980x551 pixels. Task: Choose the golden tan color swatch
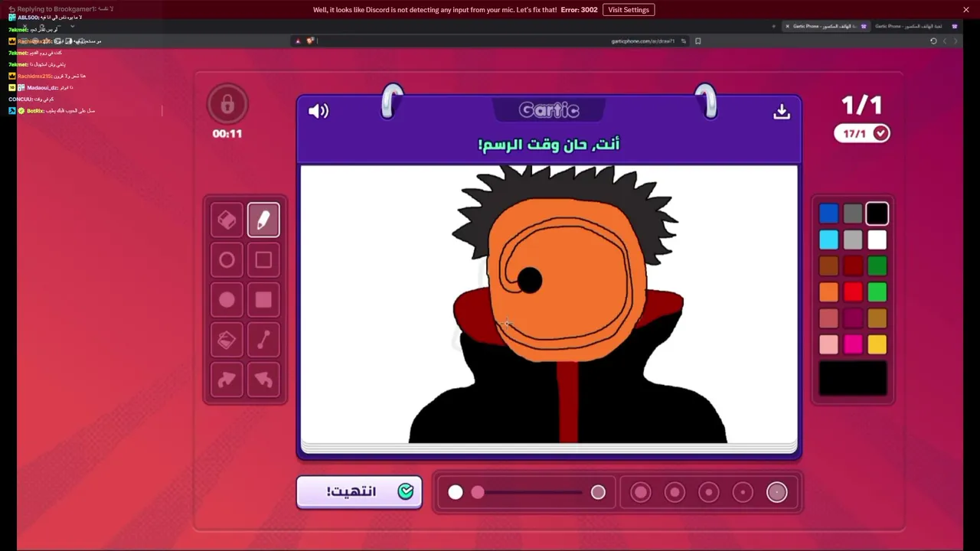coord(877,318)
